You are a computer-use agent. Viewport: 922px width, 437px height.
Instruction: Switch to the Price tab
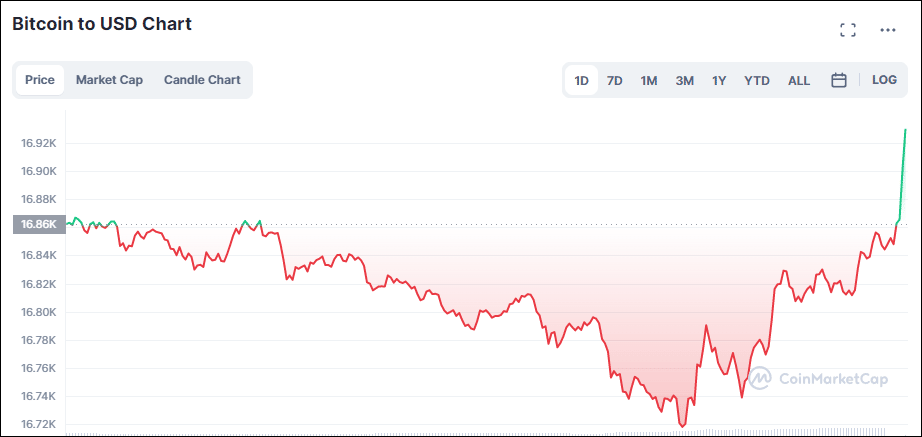pos(40,80)
